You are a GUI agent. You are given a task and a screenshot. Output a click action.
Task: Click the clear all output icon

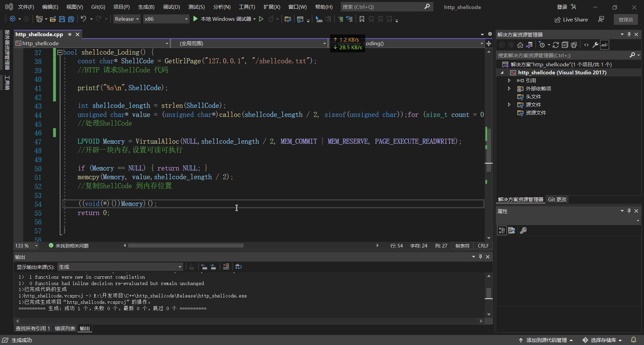(226, 267)
